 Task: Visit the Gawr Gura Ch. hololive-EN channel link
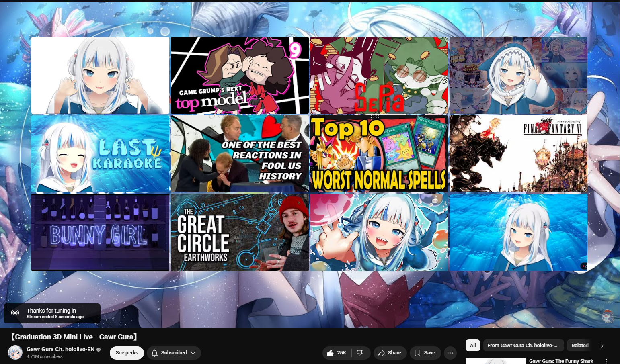click(61, 349)
